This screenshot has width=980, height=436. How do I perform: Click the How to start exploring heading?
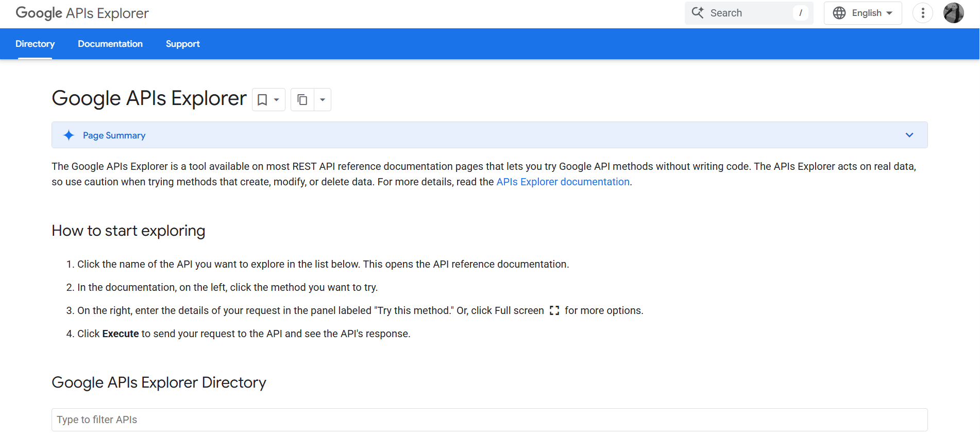[x=128, y=231]
